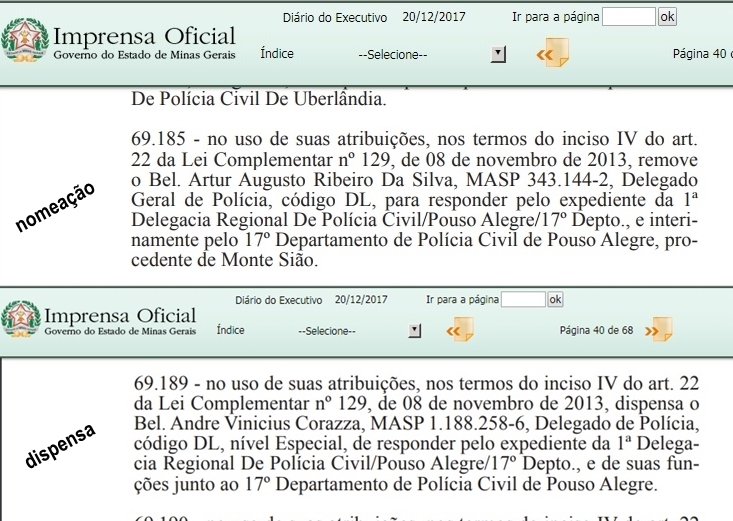
Task: Open the top header's --Selecione-- index dropdown
Action: point(392,54)
